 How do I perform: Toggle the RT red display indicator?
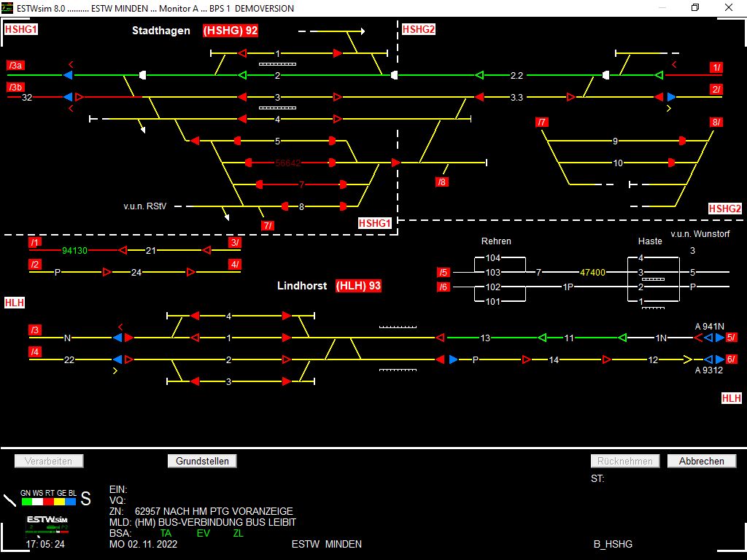click(x=48, y=501)
